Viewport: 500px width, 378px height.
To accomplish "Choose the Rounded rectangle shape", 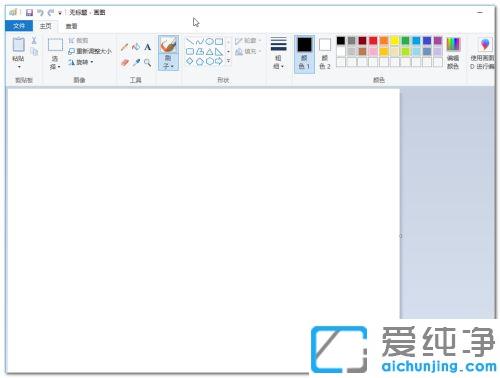I will (190, 51).
